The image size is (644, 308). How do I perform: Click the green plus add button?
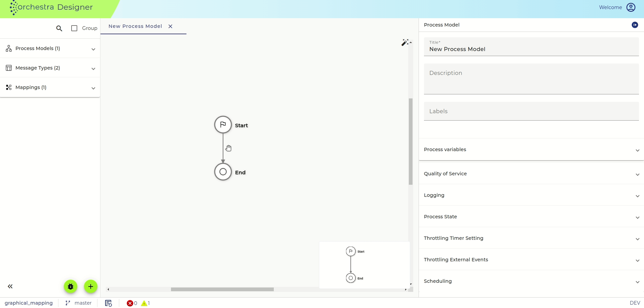click(x=91, y=287)
